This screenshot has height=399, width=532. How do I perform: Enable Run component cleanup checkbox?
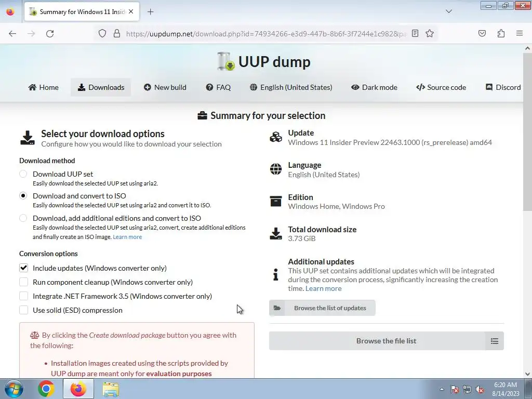(23, 282)
